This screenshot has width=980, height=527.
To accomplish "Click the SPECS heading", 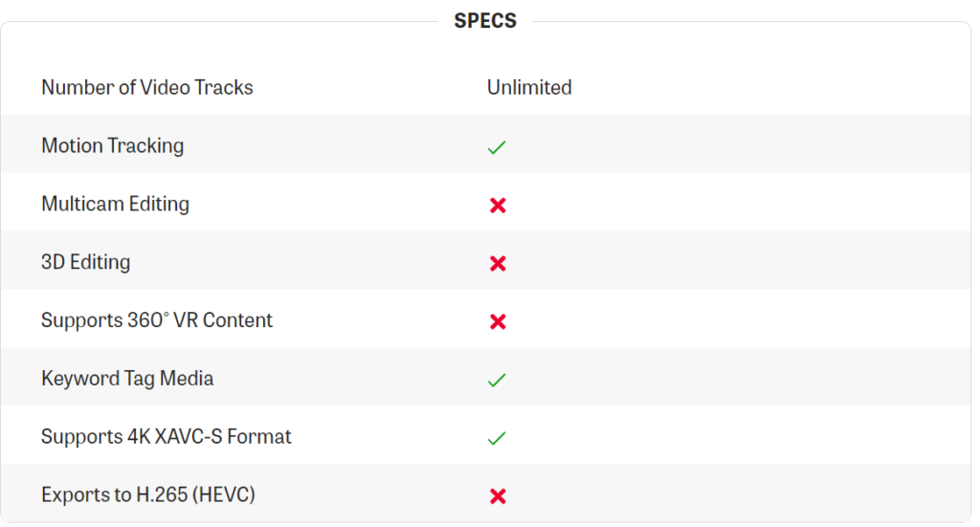I will tap(485, 21).
